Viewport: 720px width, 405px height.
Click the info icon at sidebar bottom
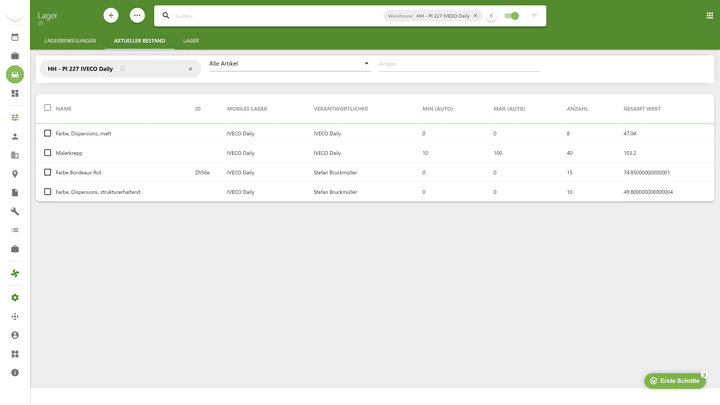click(15, 372)
